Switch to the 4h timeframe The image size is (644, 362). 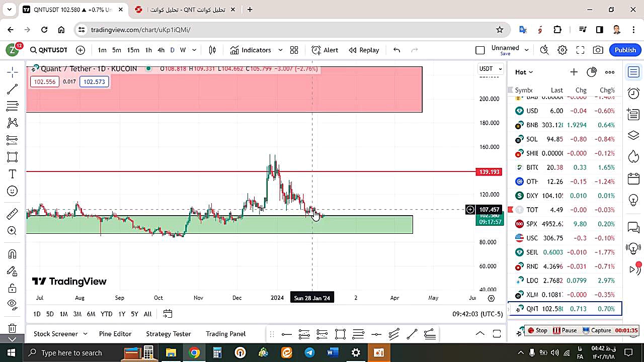tap(161, 50)
